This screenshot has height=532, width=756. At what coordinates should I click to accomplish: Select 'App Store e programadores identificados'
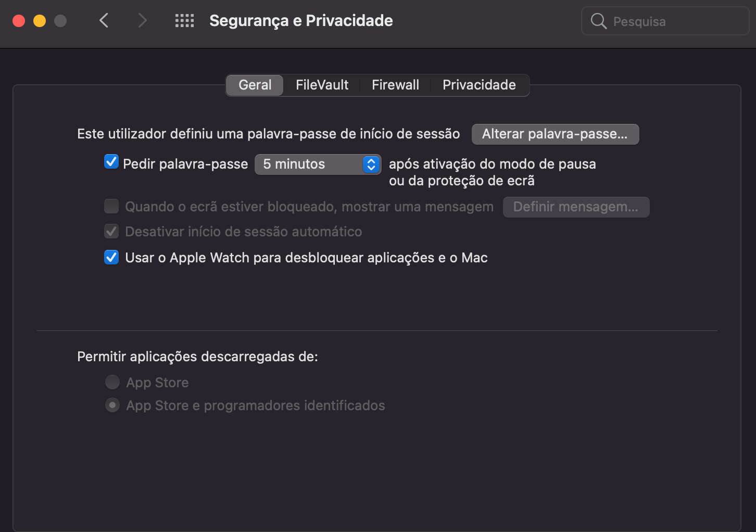pos(112,405)
